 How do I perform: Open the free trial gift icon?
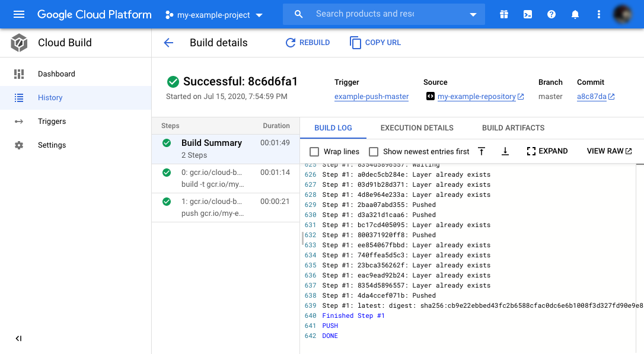[504, 14]
